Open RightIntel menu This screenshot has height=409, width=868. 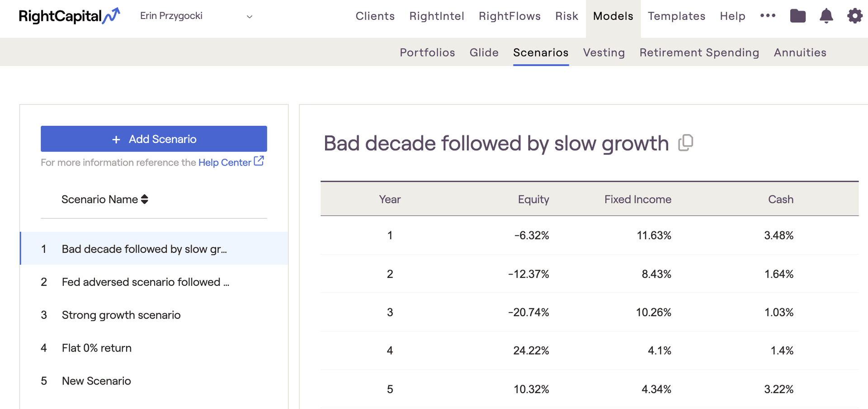click(x=437, y=16)
